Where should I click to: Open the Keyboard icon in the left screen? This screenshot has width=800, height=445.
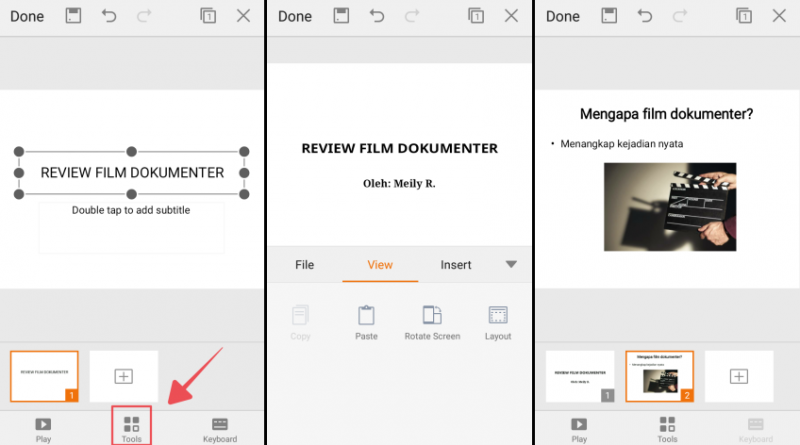(x=220, y=427)
